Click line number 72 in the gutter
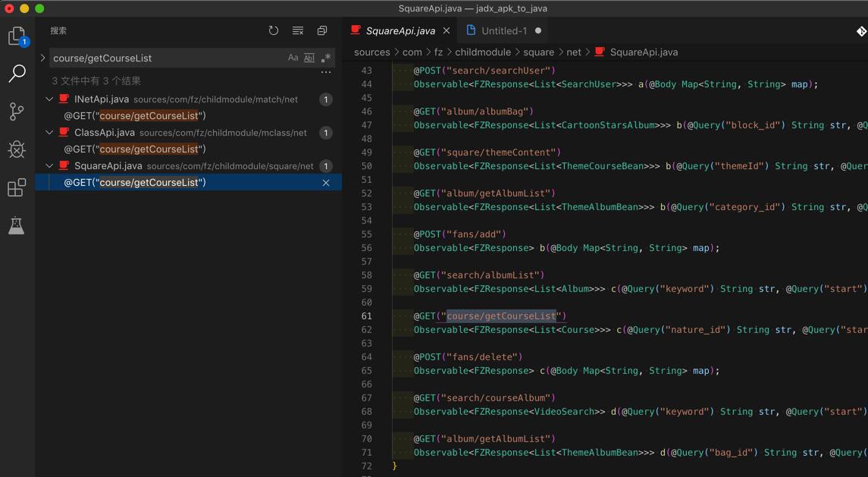 point(366,466)
